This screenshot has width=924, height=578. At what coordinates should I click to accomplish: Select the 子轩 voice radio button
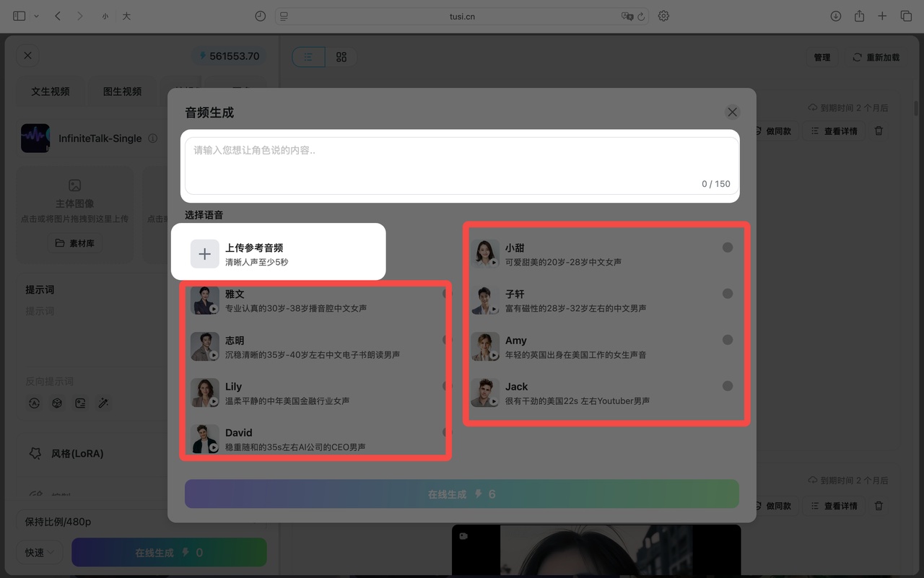(x=728, y=294)
